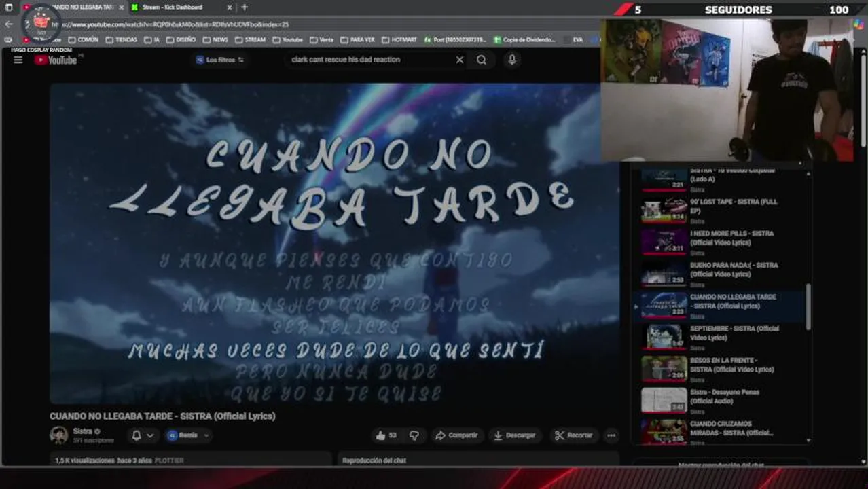Open the PARA VER bookmarks folder

358,40
